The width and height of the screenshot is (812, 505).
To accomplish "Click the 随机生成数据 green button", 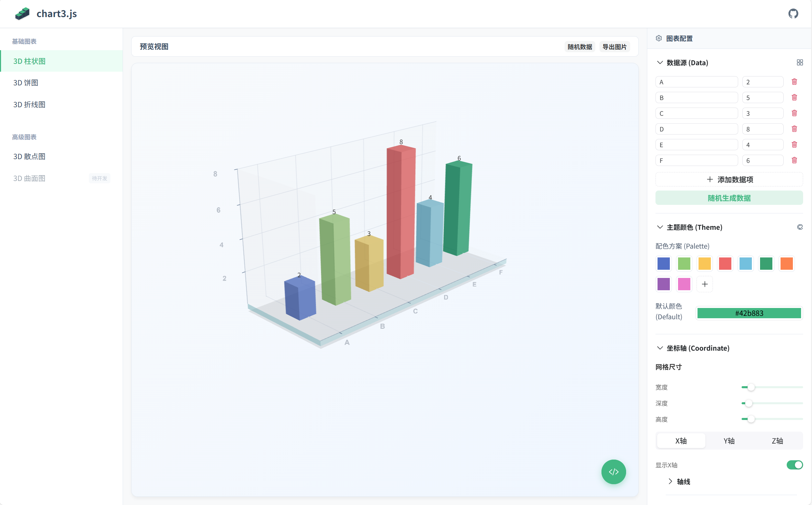I will click(729, 198).
